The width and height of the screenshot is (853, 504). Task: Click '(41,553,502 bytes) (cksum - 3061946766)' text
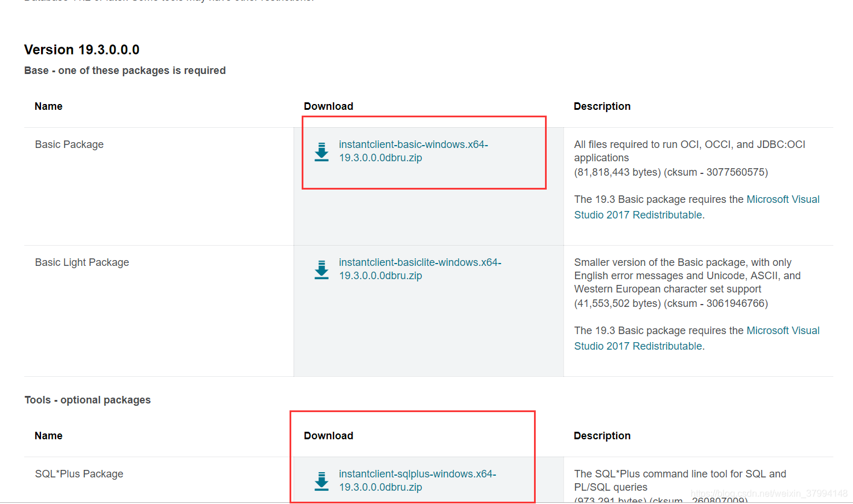pos(671,303)
